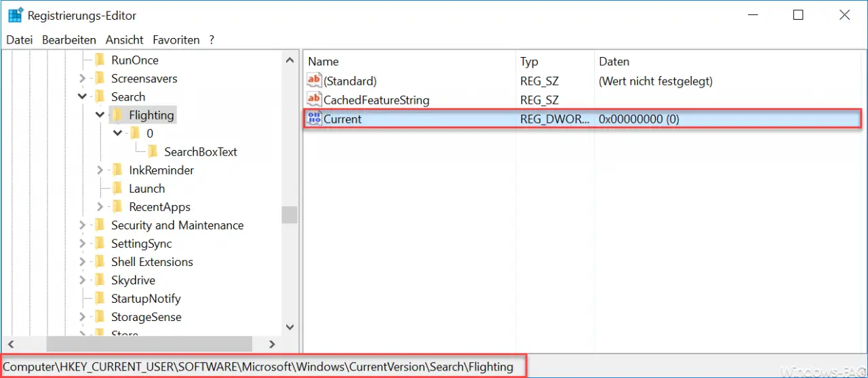Select the CachedFeatureString value name
The width and height of the screenshot is (868, 378).
(376, 100)
